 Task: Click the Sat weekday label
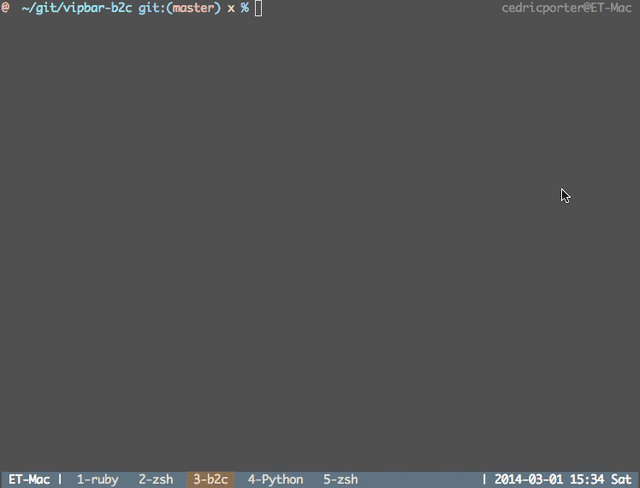(621, 479)
